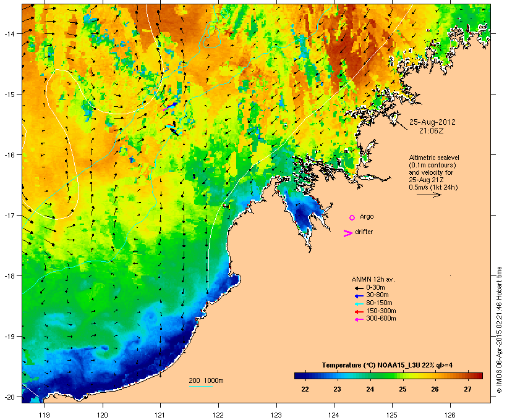Click the latitude axis label -19
The height and width of the screenshot is (420, 507).
(9, 337)
